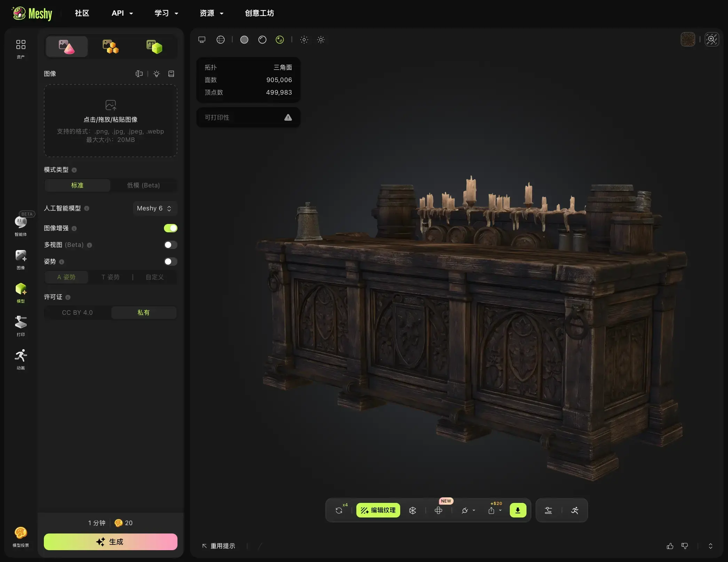
Task: Expand the 资源 menu dropdown
Action: pyautogui.click(x=212, y=13)
